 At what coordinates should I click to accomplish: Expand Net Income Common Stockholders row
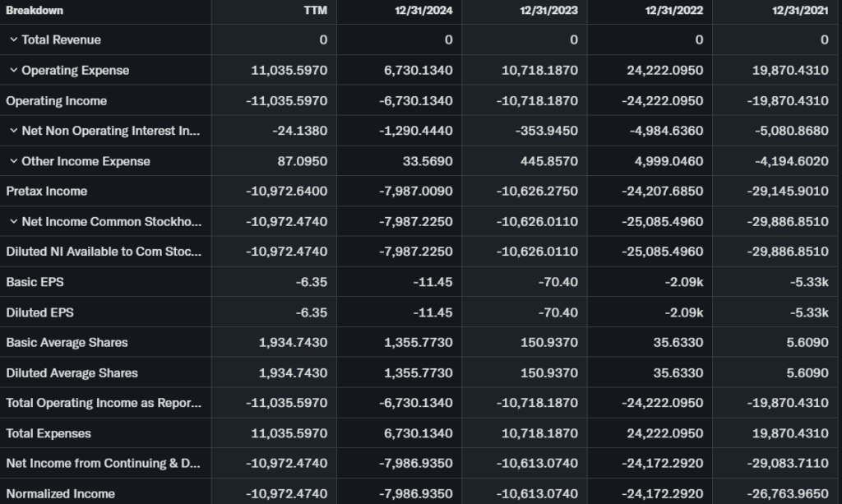pos(13,222)
